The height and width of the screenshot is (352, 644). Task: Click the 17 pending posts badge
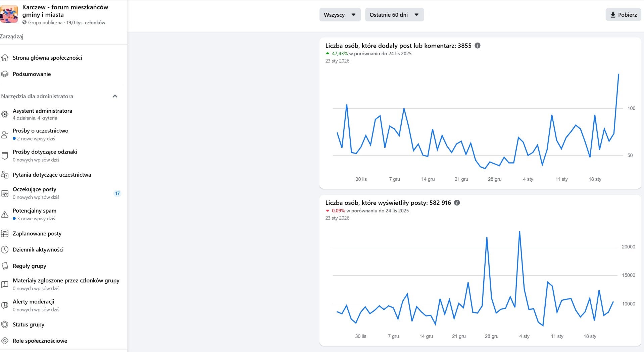point(117,193)
